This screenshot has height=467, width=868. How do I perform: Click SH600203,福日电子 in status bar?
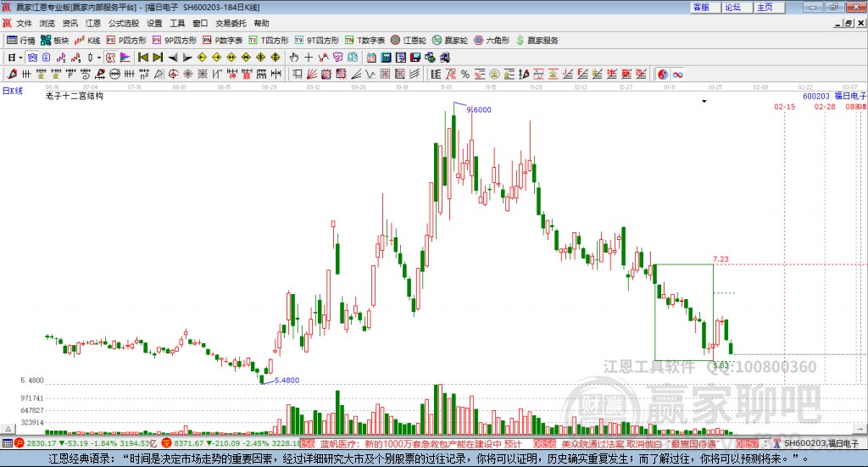[821, 443]
